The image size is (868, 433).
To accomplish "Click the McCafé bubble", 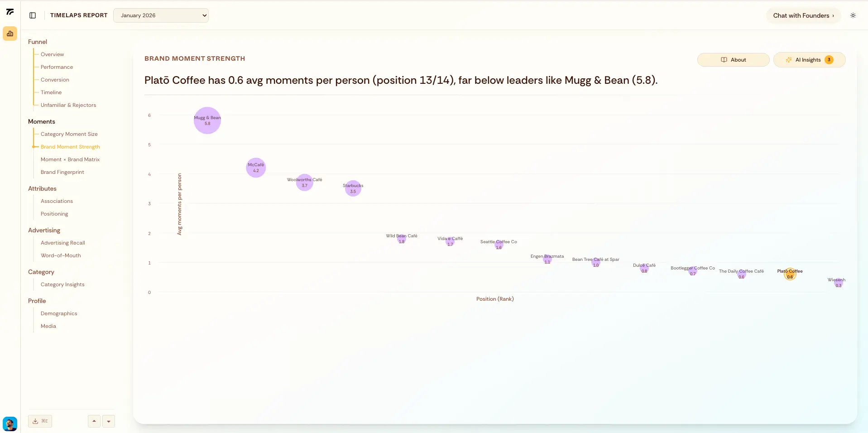I will point(256,168).
